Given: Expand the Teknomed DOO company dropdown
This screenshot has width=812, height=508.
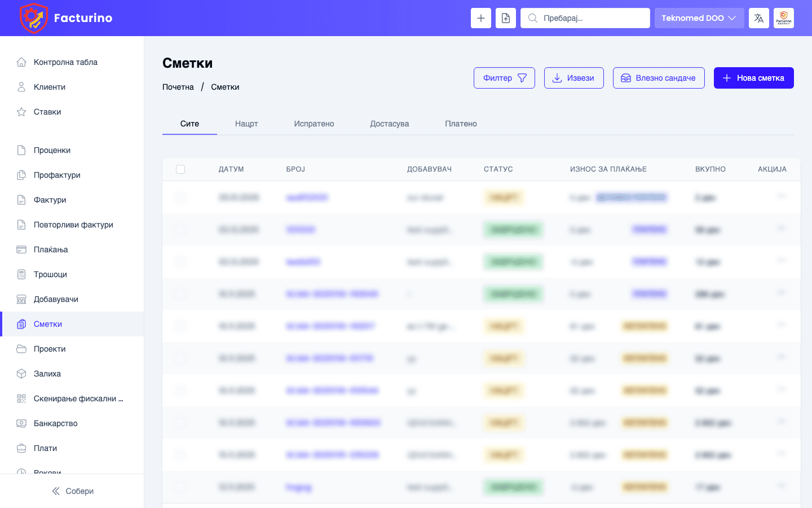Looking at the screenshot, I should tap(699, 18).
